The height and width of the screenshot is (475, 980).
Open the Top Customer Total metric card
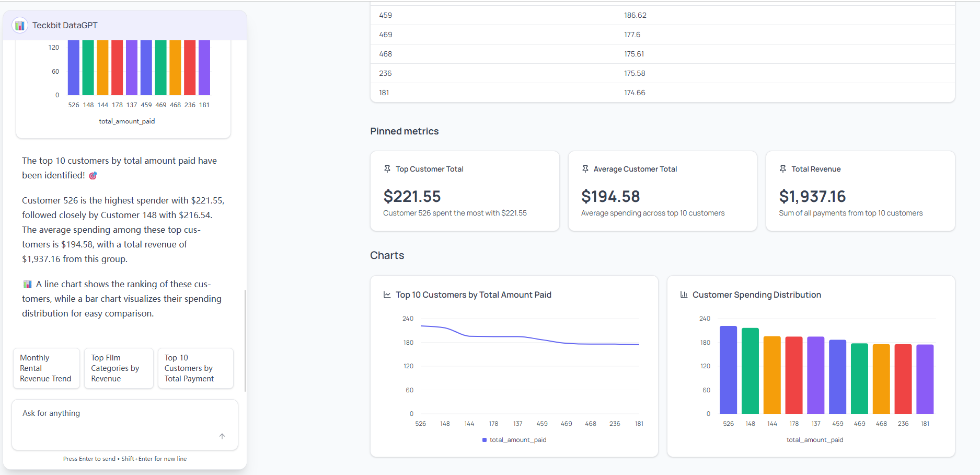pyautogui.click(x=464, y=191)
